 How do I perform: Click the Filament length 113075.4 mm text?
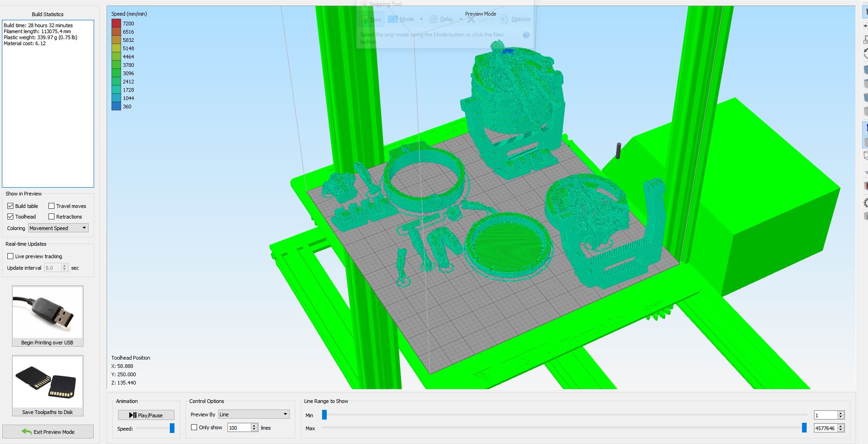[37, 31]
